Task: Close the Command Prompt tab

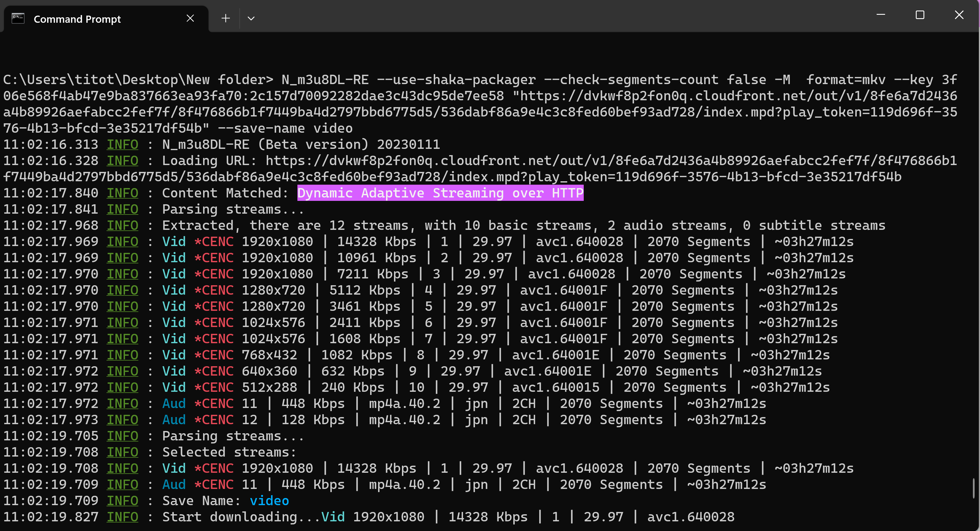Action: tap(190, 18)
